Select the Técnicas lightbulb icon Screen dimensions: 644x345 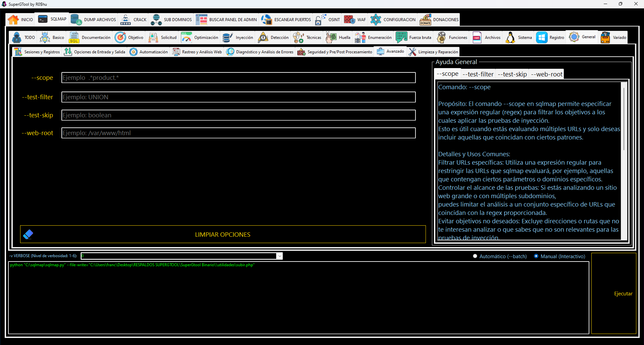[298, 38]
